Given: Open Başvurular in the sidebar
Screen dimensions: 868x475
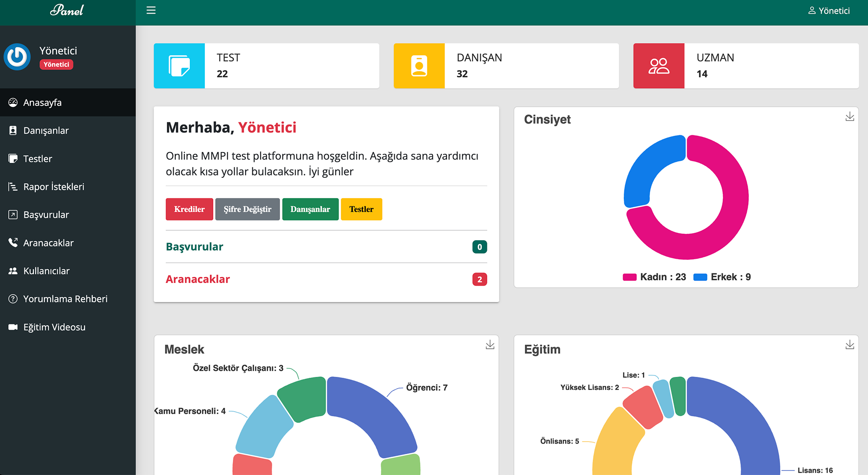Looking at the screenshot, I should [68, 215].
